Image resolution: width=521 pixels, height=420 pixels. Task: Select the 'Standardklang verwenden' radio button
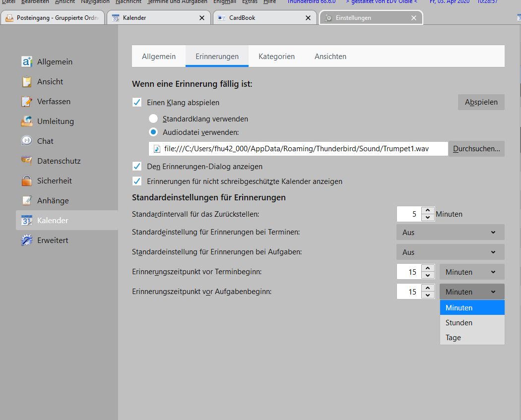point(153,119)
